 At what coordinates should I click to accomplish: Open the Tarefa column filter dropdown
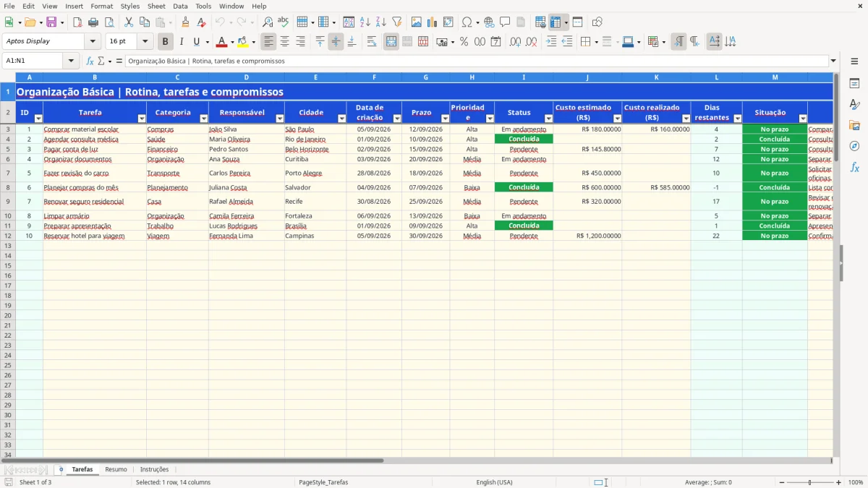pos(142,119)
